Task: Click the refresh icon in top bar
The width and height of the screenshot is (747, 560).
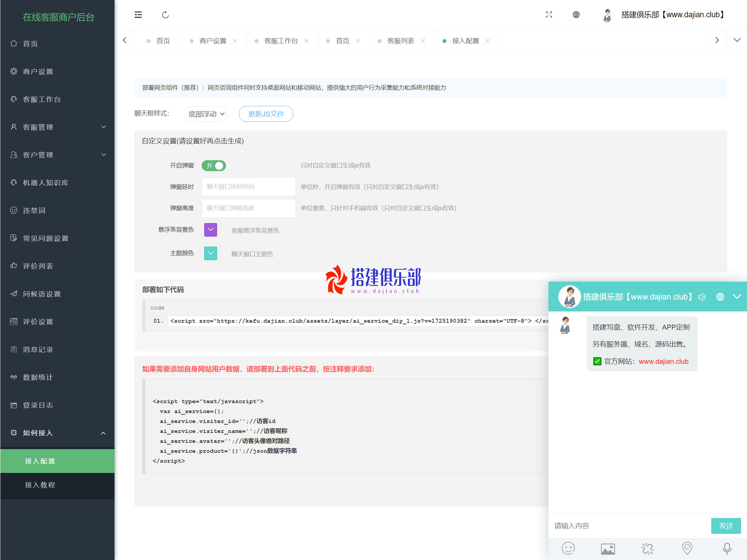Action: coord(165,15)
